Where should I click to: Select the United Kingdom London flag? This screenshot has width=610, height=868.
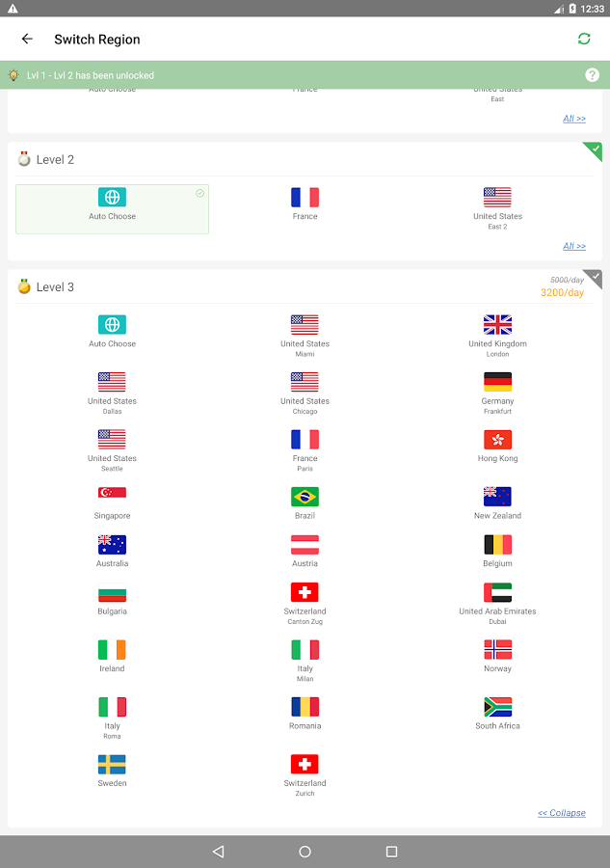(x=497, y=324)
